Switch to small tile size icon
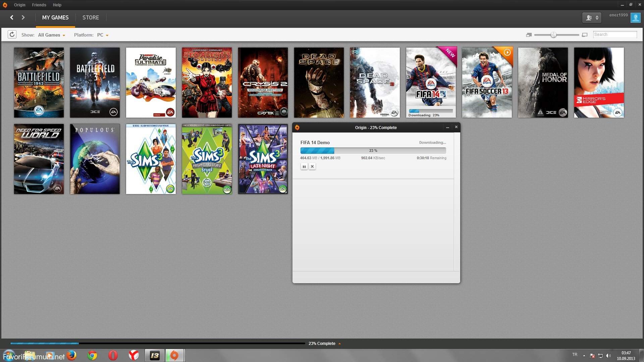This screenshot has height=362, width=644. point(529,35)
